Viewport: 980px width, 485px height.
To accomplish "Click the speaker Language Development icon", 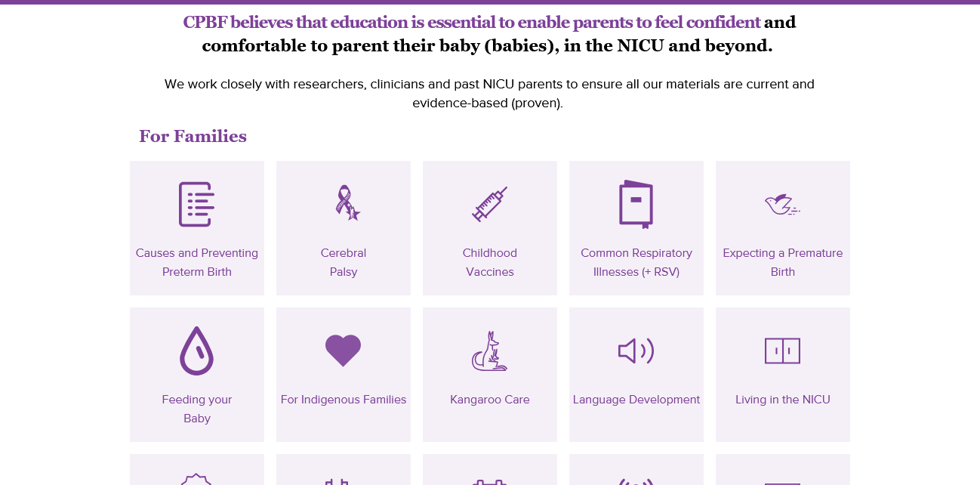I will click(636, 351).
